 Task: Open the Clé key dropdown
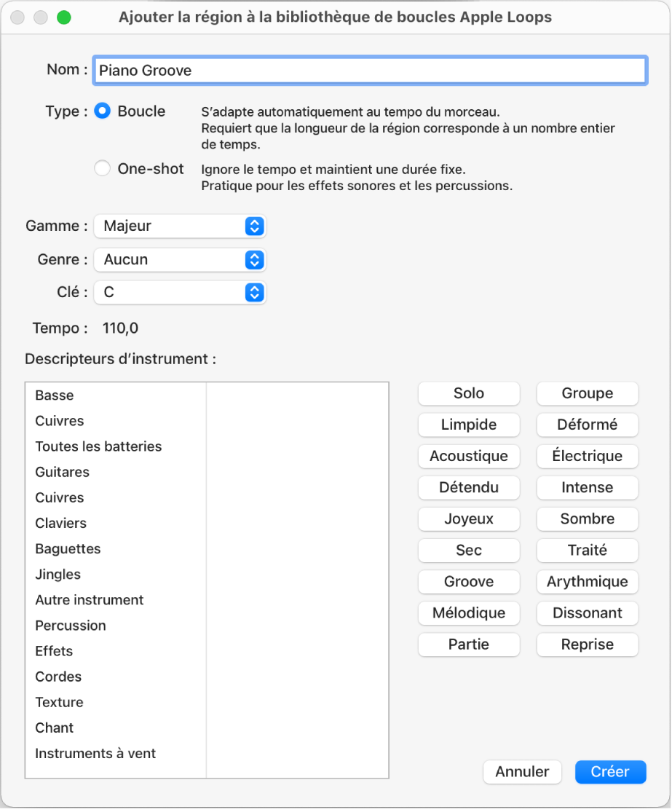180,292
